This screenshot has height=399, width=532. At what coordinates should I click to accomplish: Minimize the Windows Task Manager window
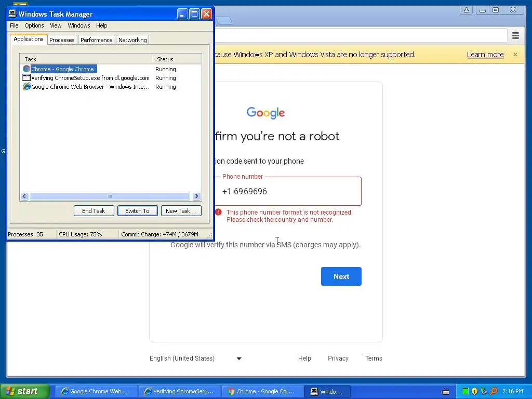182,14
